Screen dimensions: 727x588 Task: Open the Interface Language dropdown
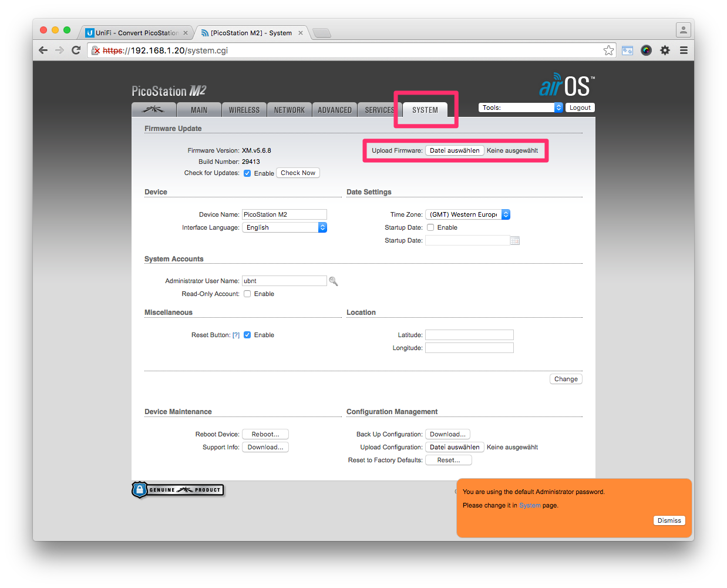click(284, 227)
